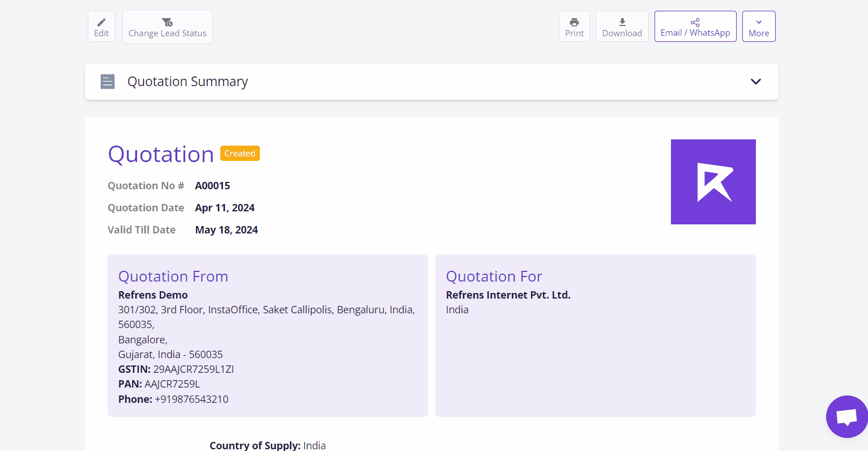Select PAN value AAJCR7259L

pos(173,384)
